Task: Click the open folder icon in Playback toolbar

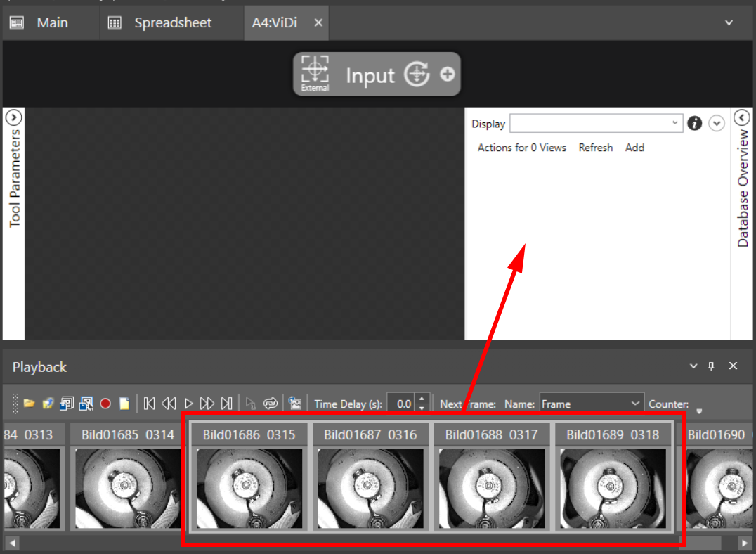Action: [29, 404]
